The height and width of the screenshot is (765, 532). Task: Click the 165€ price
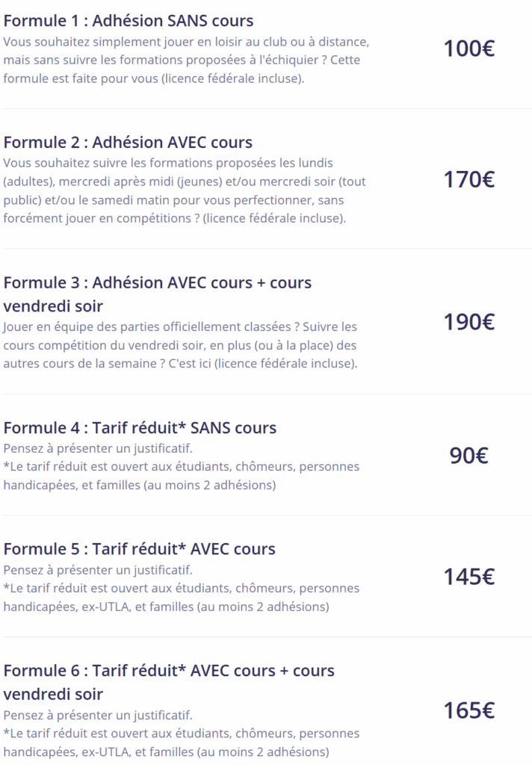[468, 710]
